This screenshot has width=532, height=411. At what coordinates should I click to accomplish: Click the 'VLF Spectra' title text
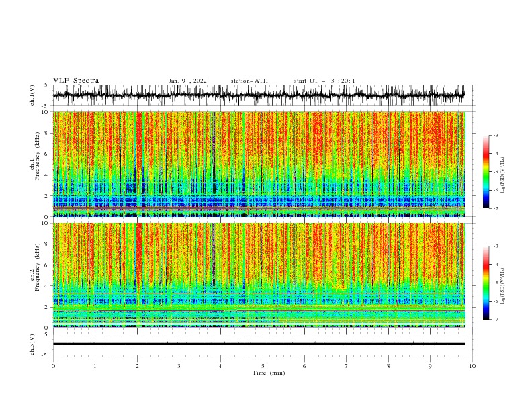(76, 81)
